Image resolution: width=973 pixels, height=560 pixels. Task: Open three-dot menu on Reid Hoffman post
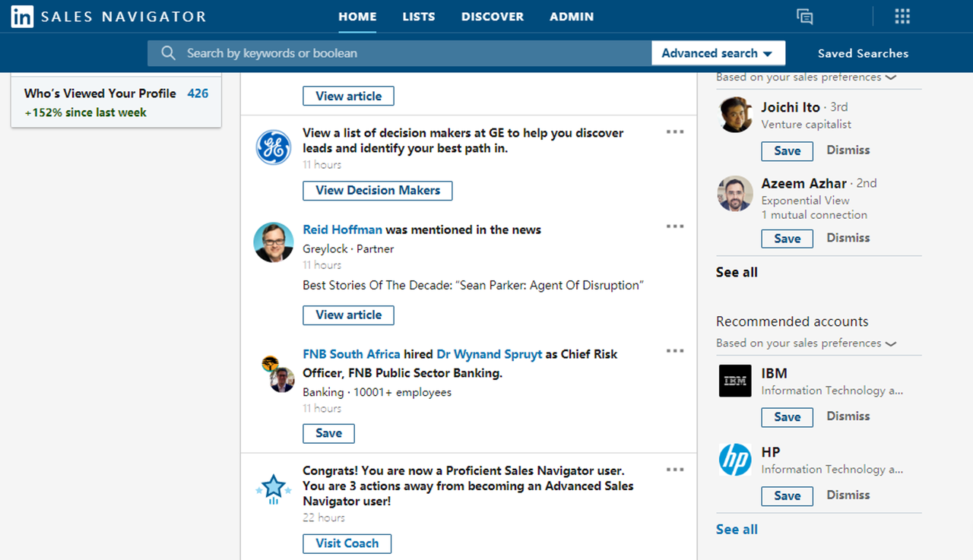coord(674,226)
